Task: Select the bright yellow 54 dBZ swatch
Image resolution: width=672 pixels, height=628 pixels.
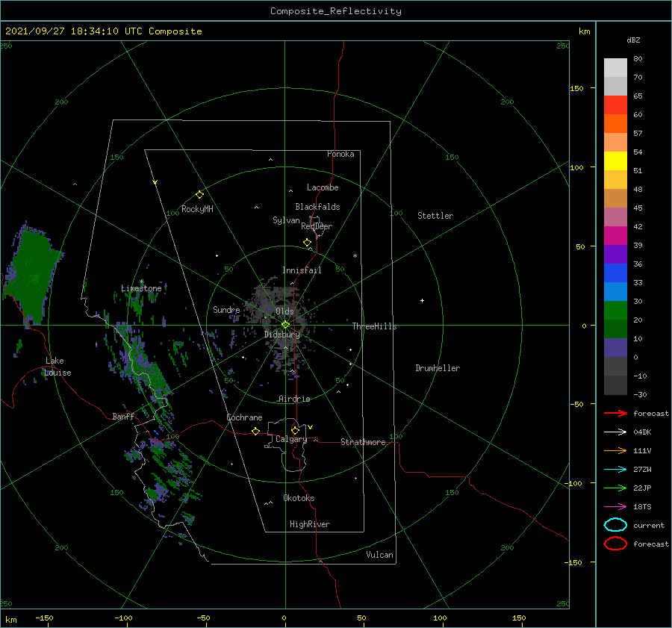Action: 615,161
